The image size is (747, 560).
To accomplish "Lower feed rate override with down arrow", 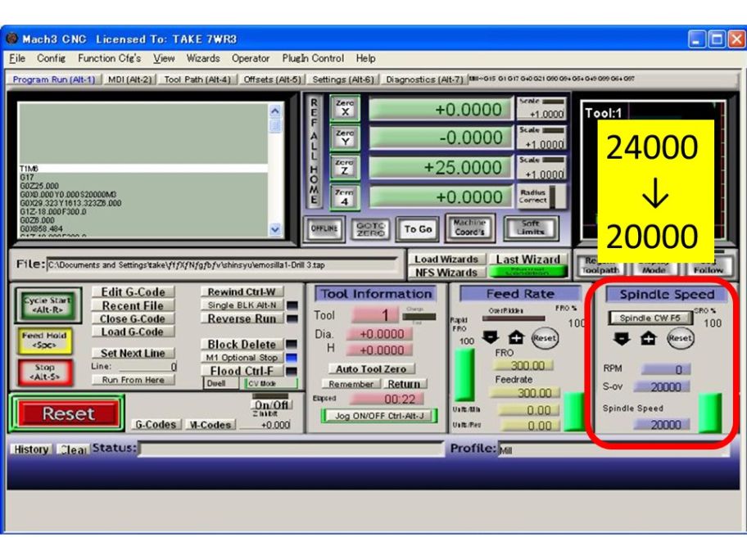I will pyautogui.click(x=490, y=337).
